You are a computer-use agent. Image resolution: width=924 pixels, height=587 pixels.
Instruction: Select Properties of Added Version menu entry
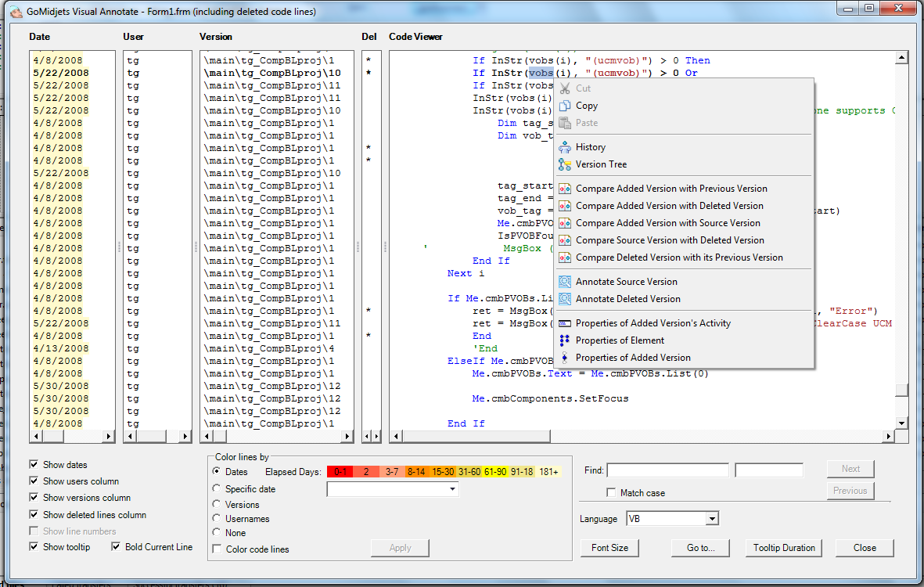click(633, 358)
